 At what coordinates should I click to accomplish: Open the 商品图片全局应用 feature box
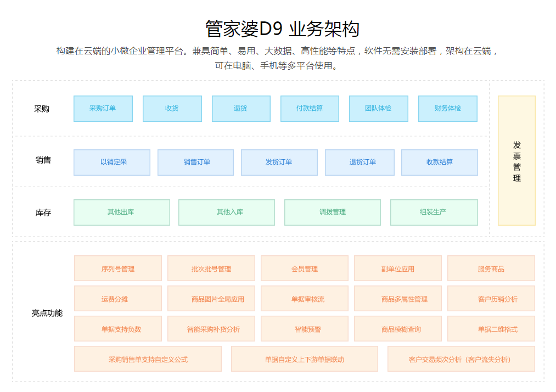coord(211,298)
